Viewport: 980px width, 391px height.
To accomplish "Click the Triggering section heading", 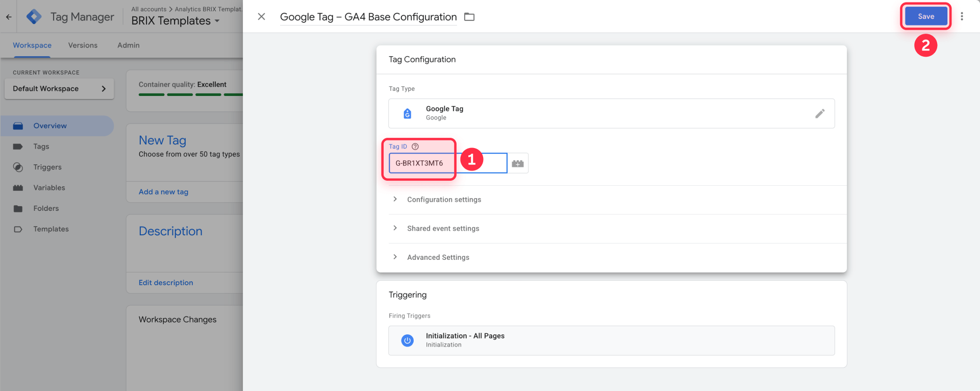I will tap(408, 295).
